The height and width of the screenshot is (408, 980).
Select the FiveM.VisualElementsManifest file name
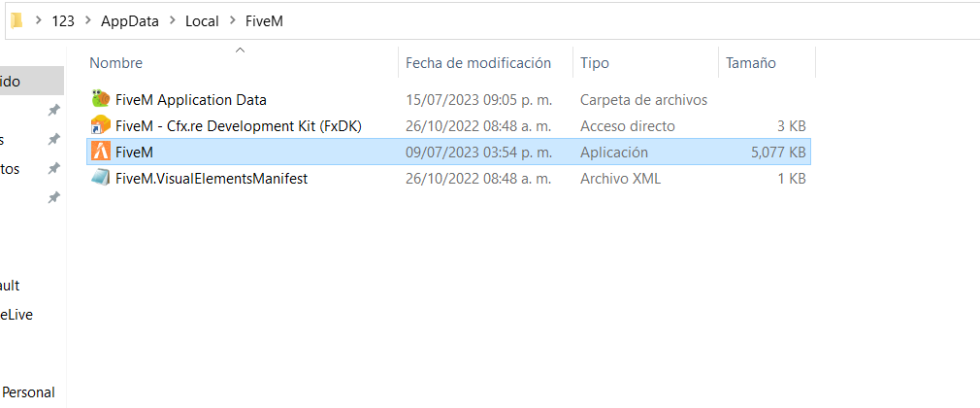(211, 179)
